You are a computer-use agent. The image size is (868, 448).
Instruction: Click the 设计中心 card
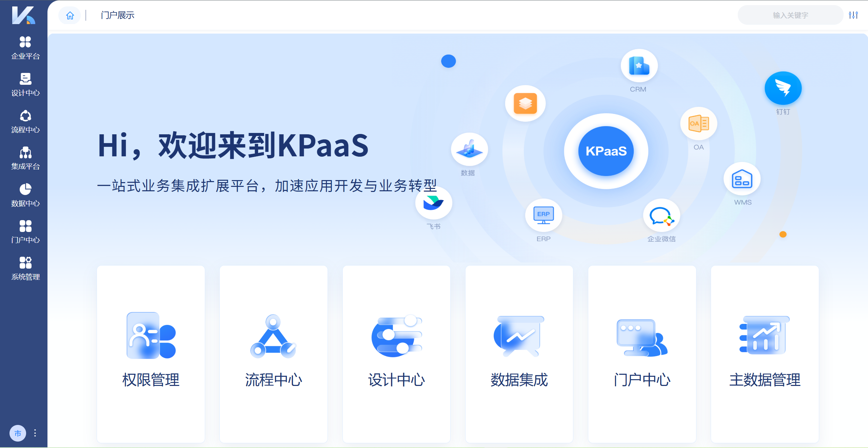396,354
